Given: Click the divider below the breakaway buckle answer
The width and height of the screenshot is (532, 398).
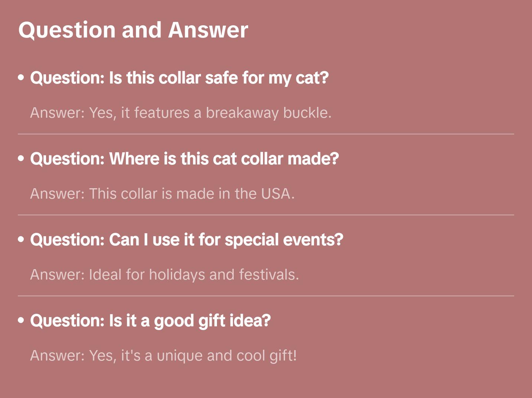Looking at the screenshot, I should point(266,134).
